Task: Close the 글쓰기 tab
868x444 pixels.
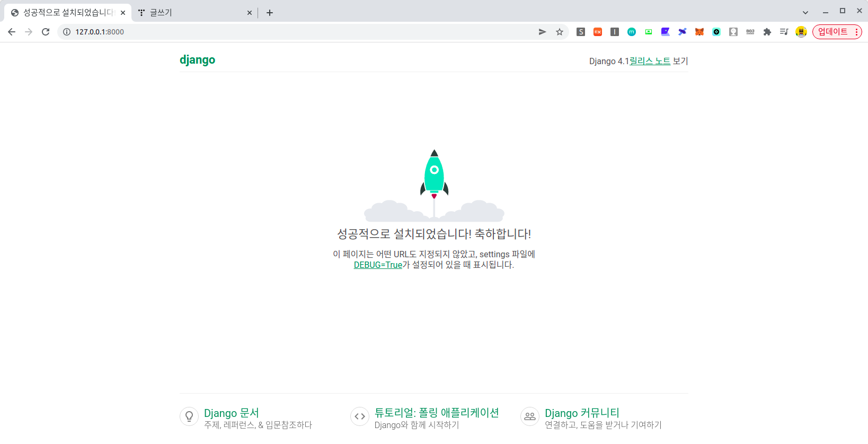Action: (x=250, y=13)
